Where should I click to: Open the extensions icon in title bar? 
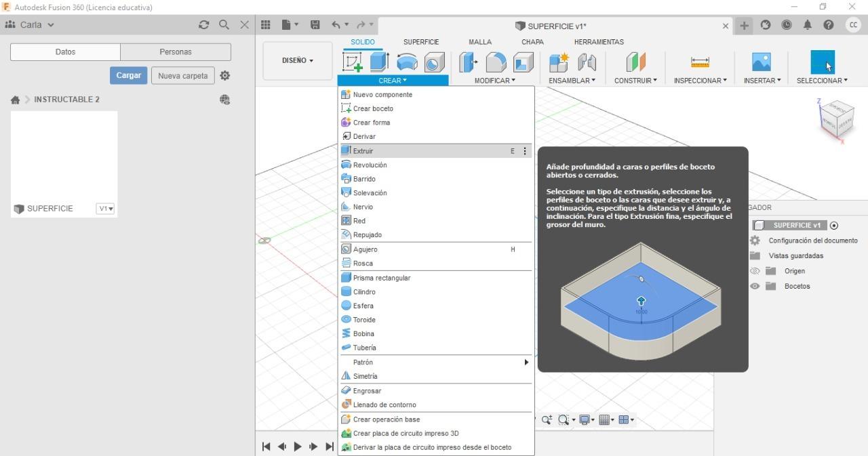[x=766, y=25]
